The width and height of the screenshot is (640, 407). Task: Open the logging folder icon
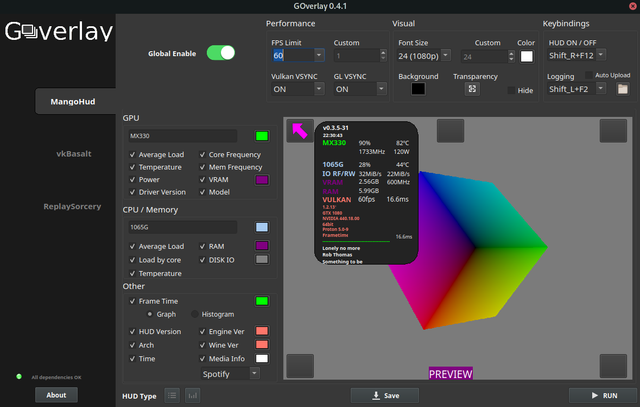pos(623,89)
